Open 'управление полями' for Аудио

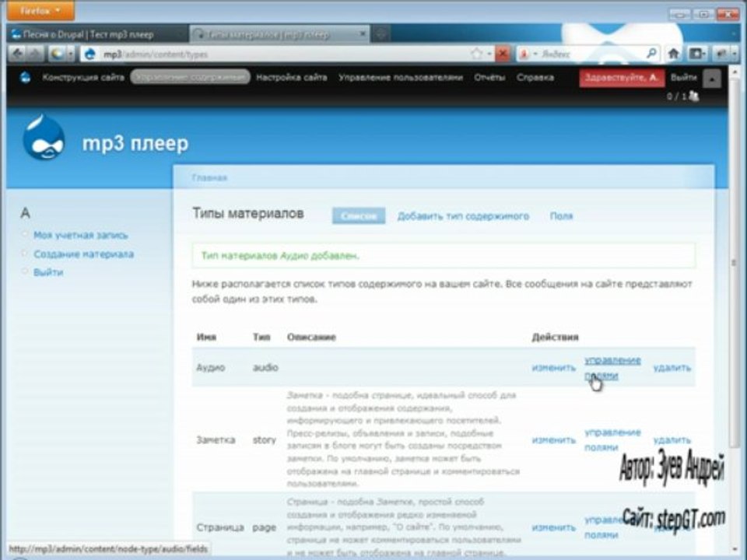(x=612, y=368)
